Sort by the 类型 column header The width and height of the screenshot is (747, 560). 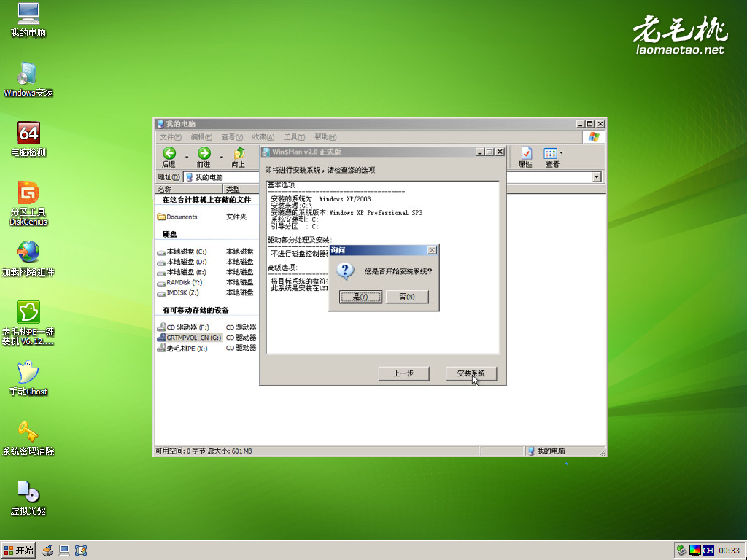point(241,189)
